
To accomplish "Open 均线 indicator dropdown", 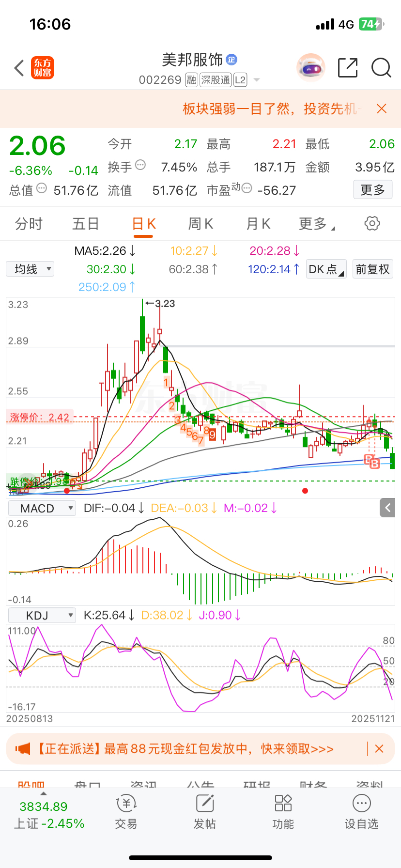I will coord(30,269).
